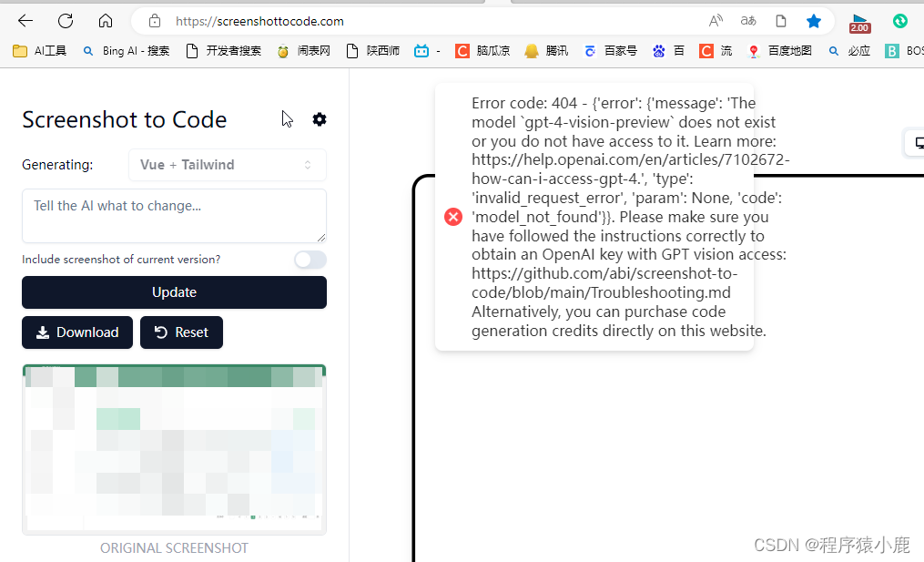The width and height of the screenshot is (924, 562).
Task: View site info via the lock icon
Action: (x=155, y=21)
